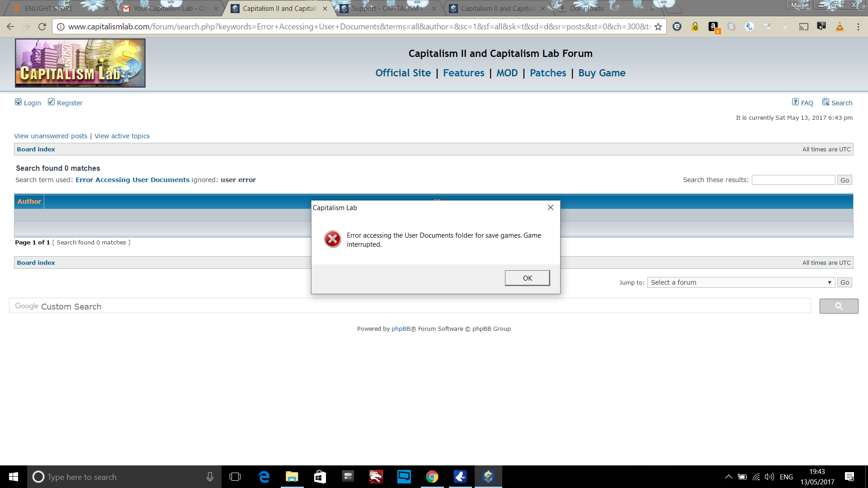The width and height of the screenshot is (868, 488).
Task: Click OK in the Capitalism Lab error dialog
Action: (527, 278)
